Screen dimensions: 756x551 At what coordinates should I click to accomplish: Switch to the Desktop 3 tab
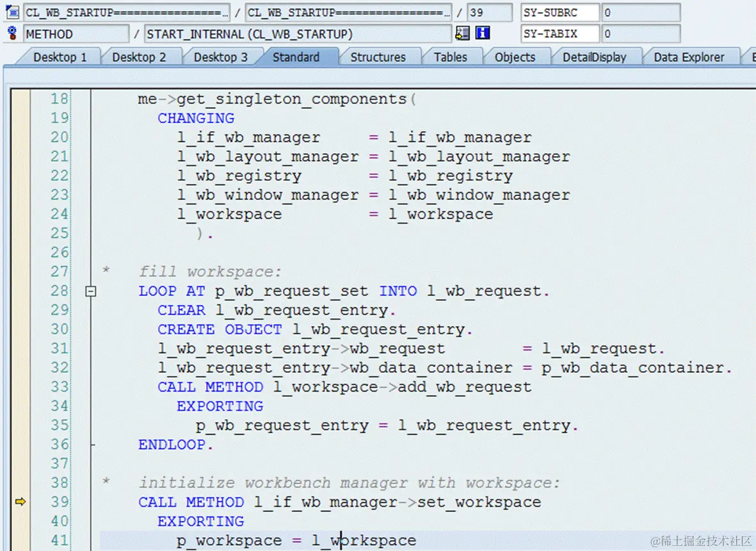click(x=220, y=57)
